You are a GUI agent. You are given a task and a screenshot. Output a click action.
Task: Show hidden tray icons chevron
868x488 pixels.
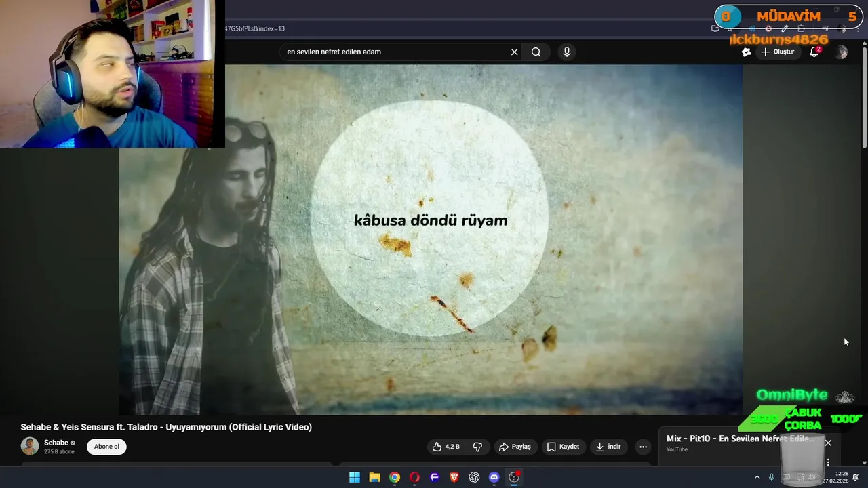point(757,477)
